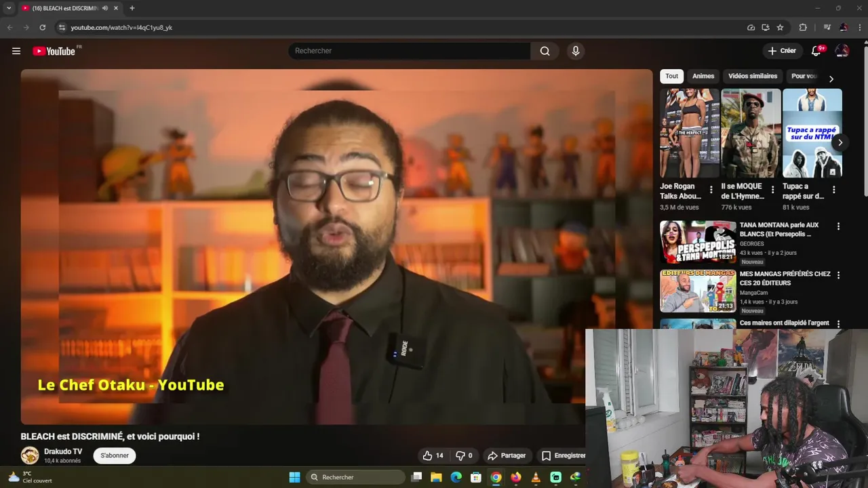The image size is (868, 488).
Task: Select the Pour vous filter chip
Action: 804,76
